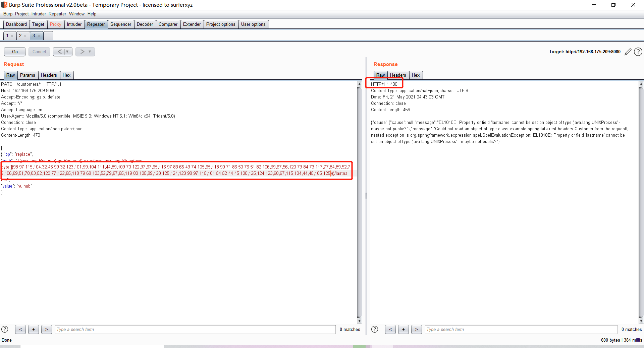Go to previous response search match
The height and width of the screenshot is (348, 644).
pyautogui.click(x=390, y=329)
